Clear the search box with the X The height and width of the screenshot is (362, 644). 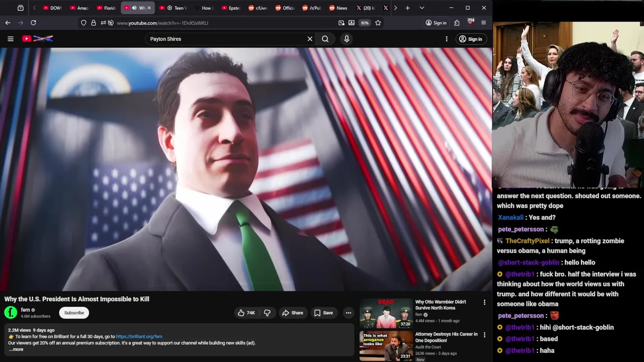310,39
